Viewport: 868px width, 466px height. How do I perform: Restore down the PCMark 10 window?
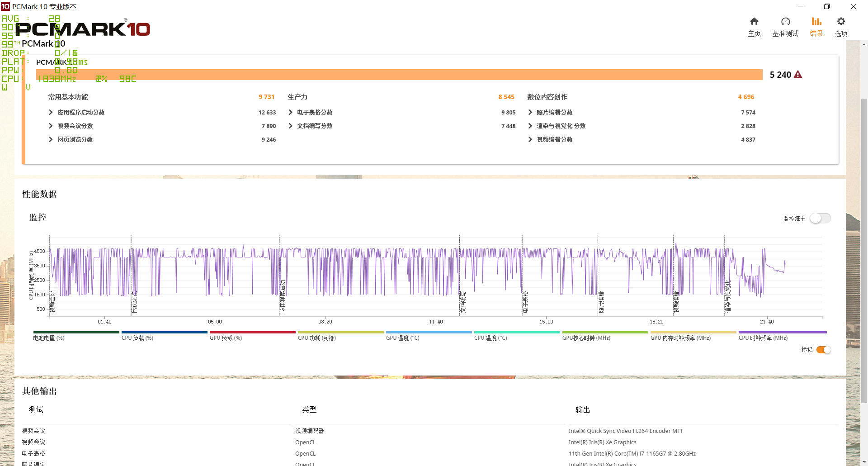[x=827, y=6]
